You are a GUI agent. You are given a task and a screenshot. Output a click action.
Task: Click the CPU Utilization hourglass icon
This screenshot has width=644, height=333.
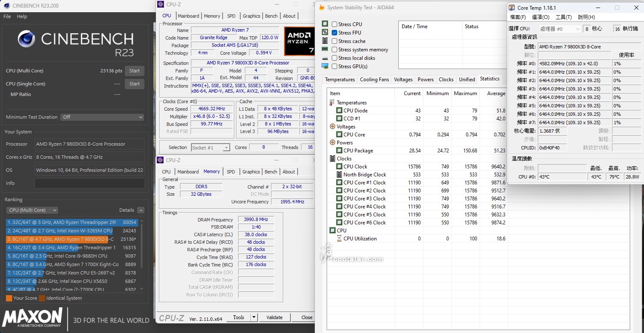pos(339,238)
